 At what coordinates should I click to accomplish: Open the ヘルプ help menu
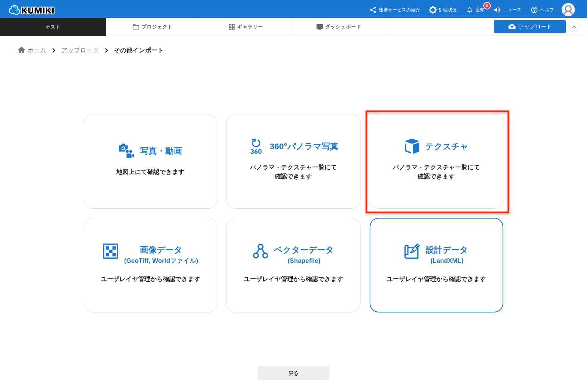(x=542, y=10)
